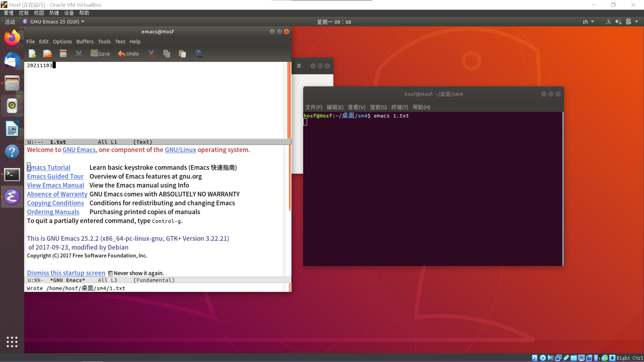Screen dimensions: 644x362
Task: Save the buffer with the Save button
Action: click(x=100, y=54)
